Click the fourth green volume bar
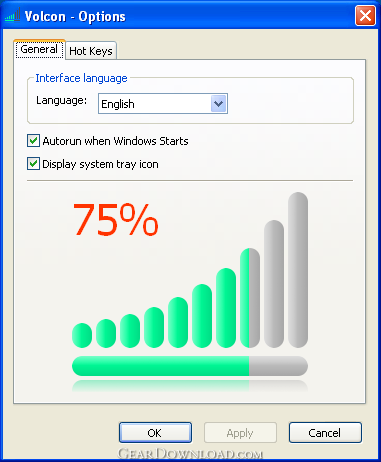Screen dimensions: 381x462 154,327
